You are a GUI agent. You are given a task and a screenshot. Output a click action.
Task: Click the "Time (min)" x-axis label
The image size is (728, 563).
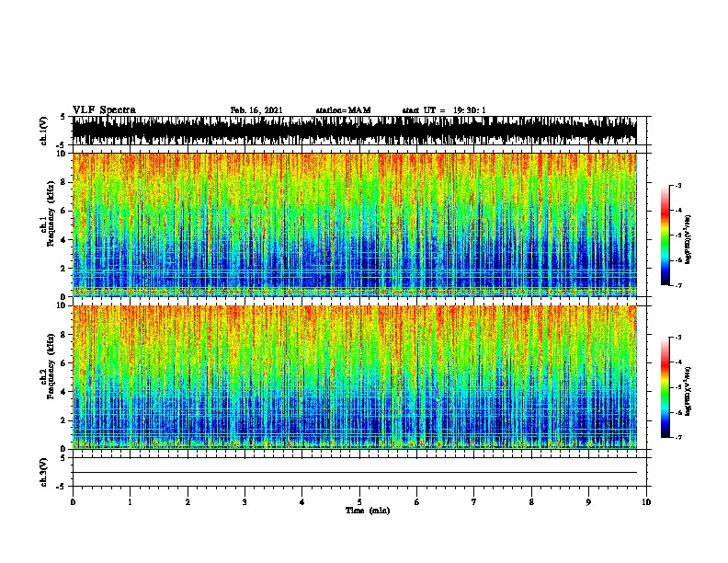368,511
